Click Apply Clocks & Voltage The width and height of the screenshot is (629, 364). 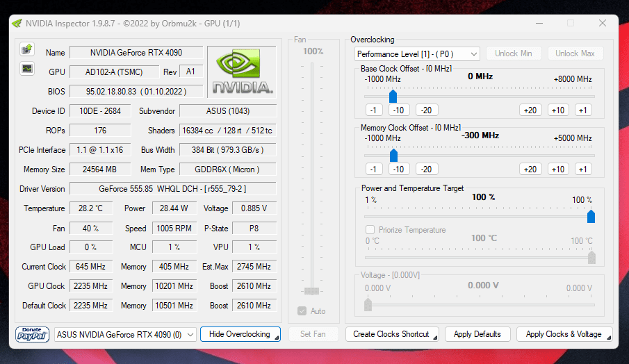(x=564, y=334)
